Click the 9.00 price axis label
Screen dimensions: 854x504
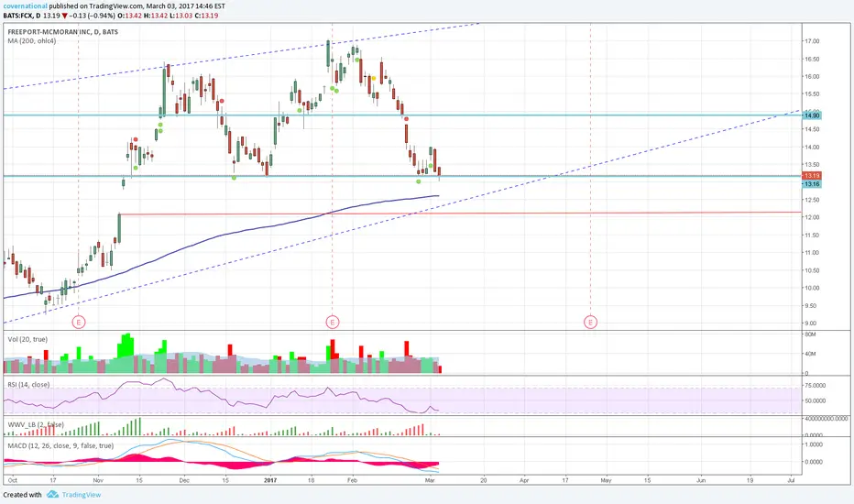coord(810,323)
